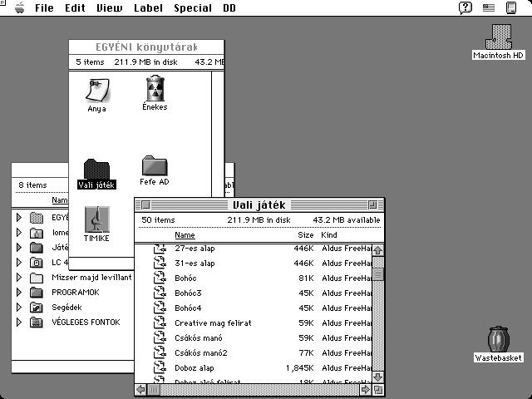Click the Csákós manó2 file icon
This screenshot has width=532, height=399.
pyautogui.click(x=160, y=352)
